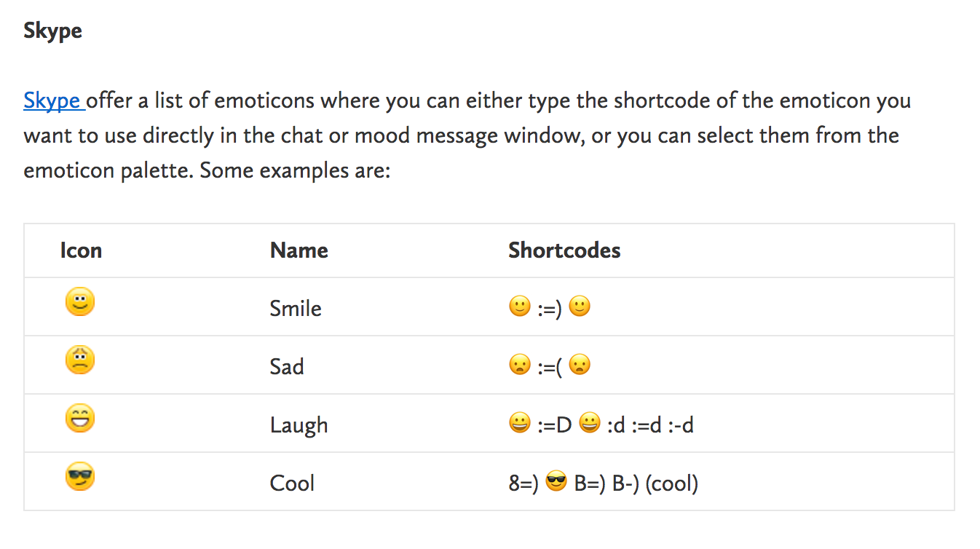Click sunglasses emoji in Cool shortcodes
Viewport: 980px width, 549px height.
pyautogui.click(x=556, y=481)
